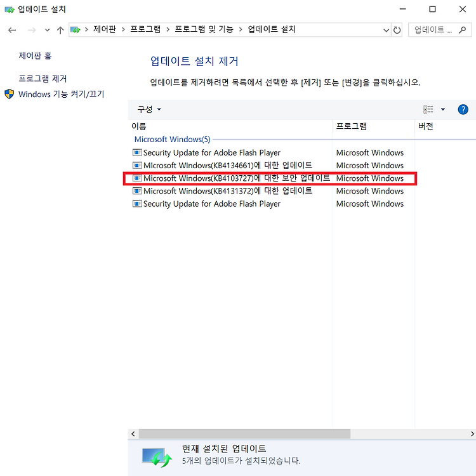Open 제어판 breadcrumb in address bar
This screenshot has height=476, width=476.
pyautogui.click(x=105, y=29)
